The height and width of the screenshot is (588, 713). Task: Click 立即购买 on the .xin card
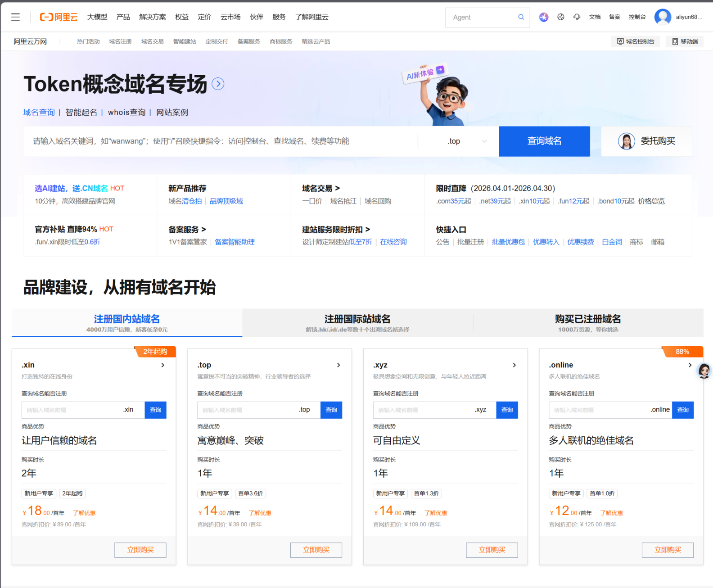click(140, 550)
